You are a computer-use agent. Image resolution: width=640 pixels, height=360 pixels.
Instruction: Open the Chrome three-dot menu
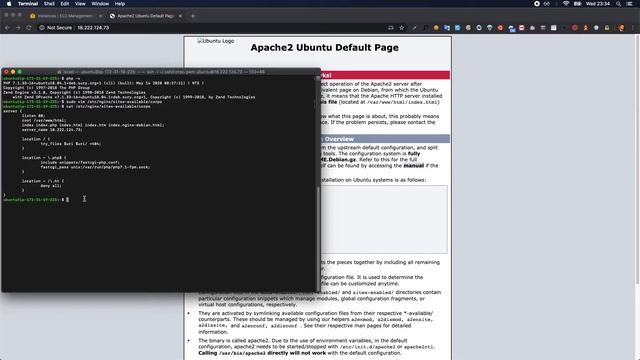633,28
